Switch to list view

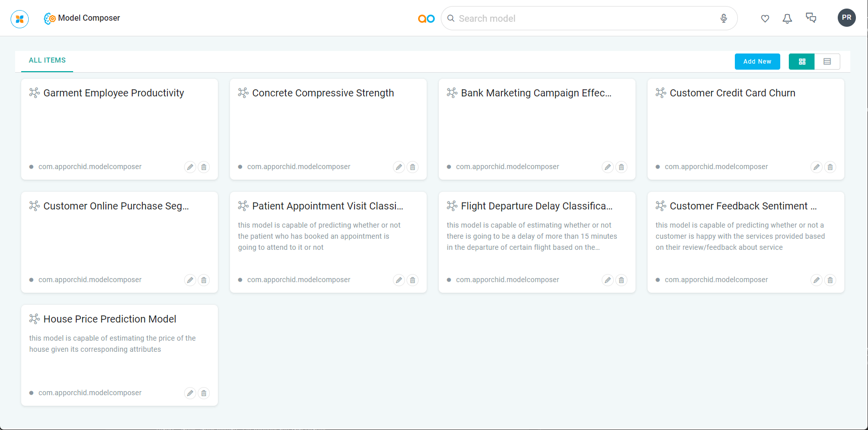pos(827,62)
